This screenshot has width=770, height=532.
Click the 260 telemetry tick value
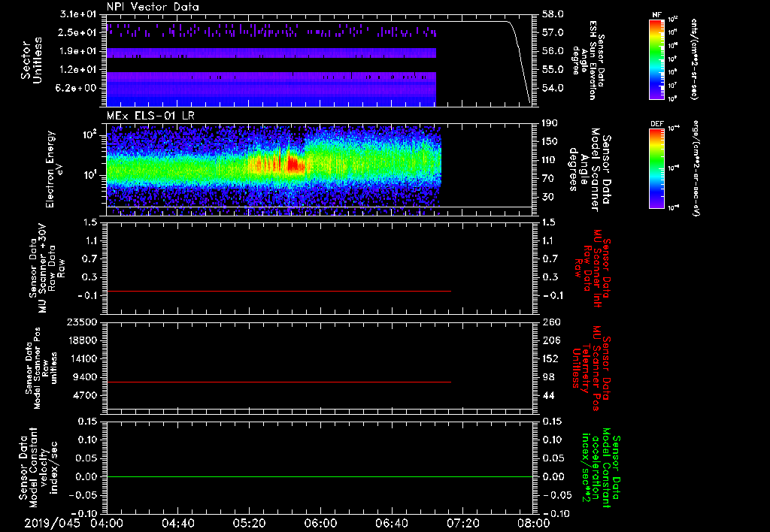click(551, 322)
